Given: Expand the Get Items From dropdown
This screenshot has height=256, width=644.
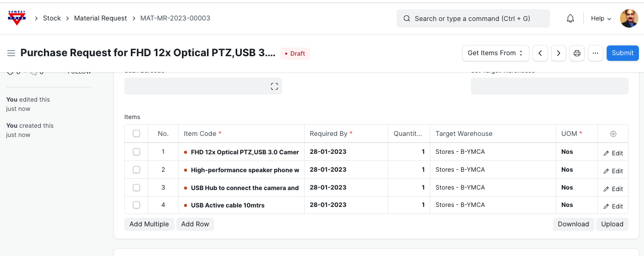Looking at the screenshot, I should click(495, 53).
